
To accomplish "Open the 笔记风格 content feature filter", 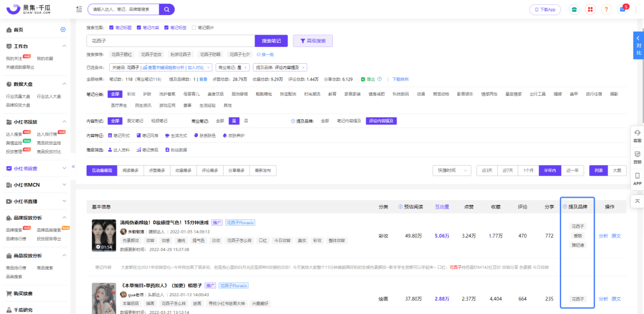I will click(x=147, y=135).
